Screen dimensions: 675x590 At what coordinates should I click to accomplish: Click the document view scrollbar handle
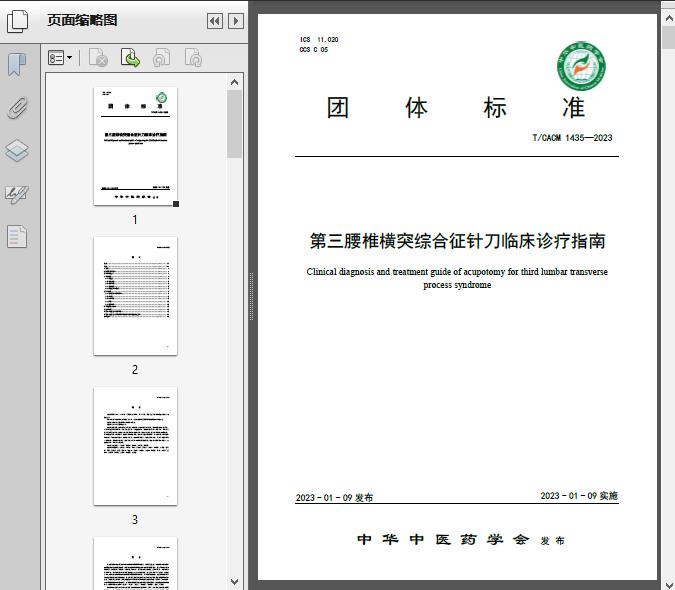click(669, 37)
